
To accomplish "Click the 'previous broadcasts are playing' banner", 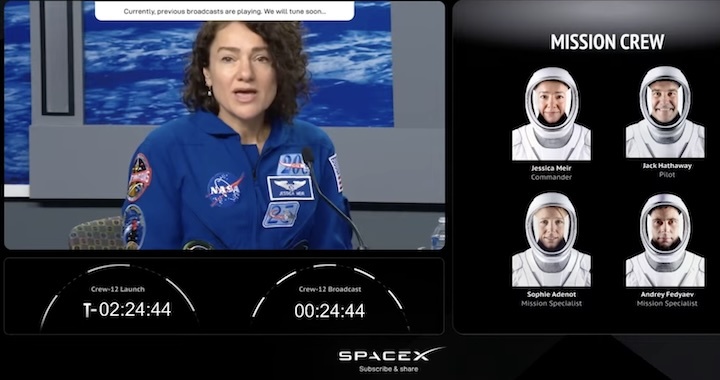I will pyautogui.click(x=225, y=11).
